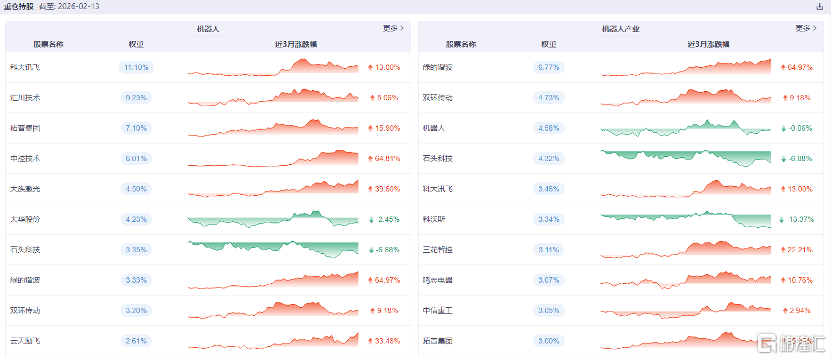The height and width of the screenshot is (360, 832).
Task: Click the 机器人 panel title
Action: [208, 29]
